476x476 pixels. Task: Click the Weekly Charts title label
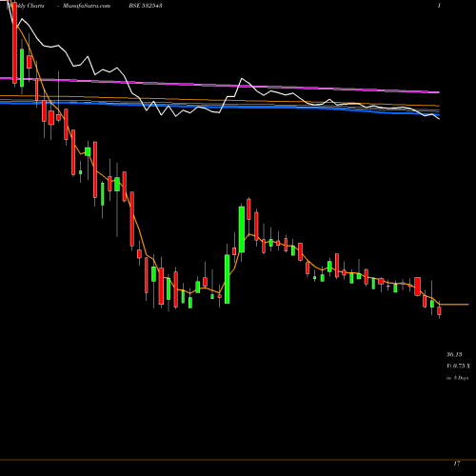[26, 6]
